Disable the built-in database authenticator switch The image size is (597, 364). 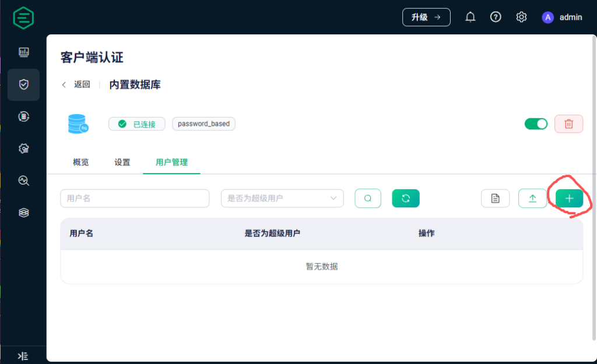coord(536,123)
